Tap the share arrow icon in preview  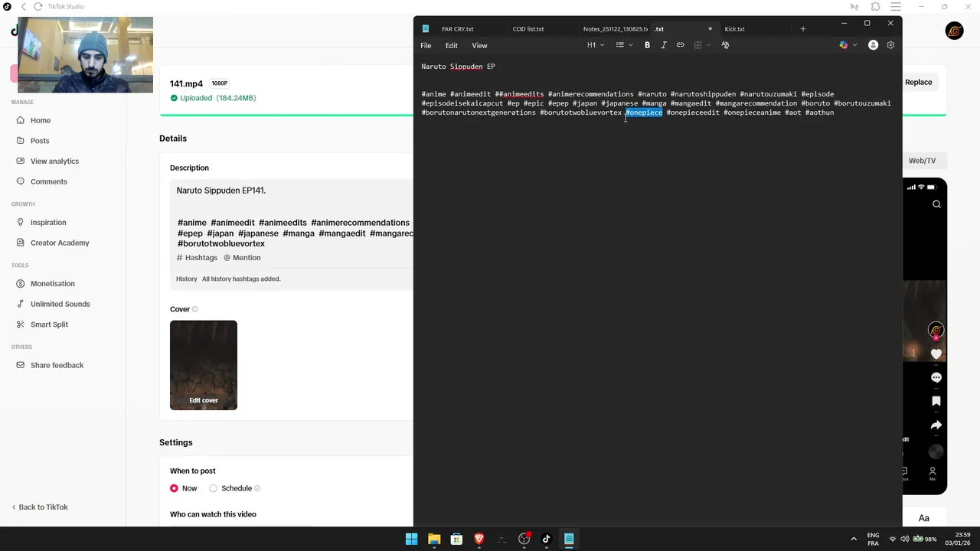tap(936, 425)
